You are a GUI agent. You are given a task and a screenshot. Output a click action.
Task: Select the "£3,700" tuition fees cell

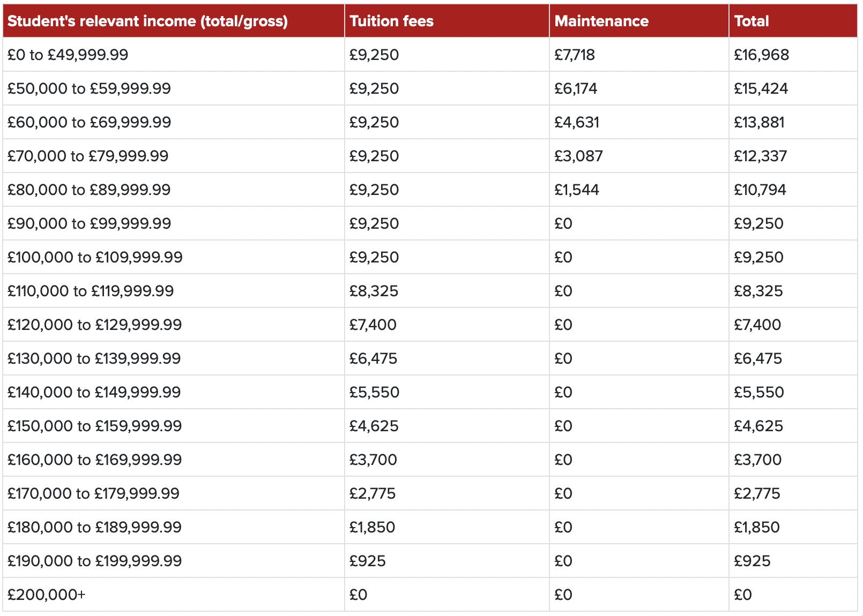click(447, 460)
